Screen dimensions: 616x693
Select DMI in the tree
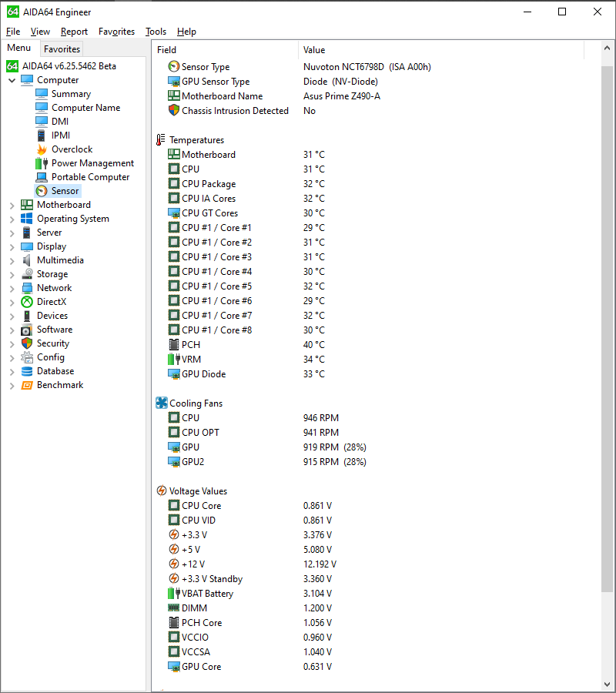coord(60,122)
